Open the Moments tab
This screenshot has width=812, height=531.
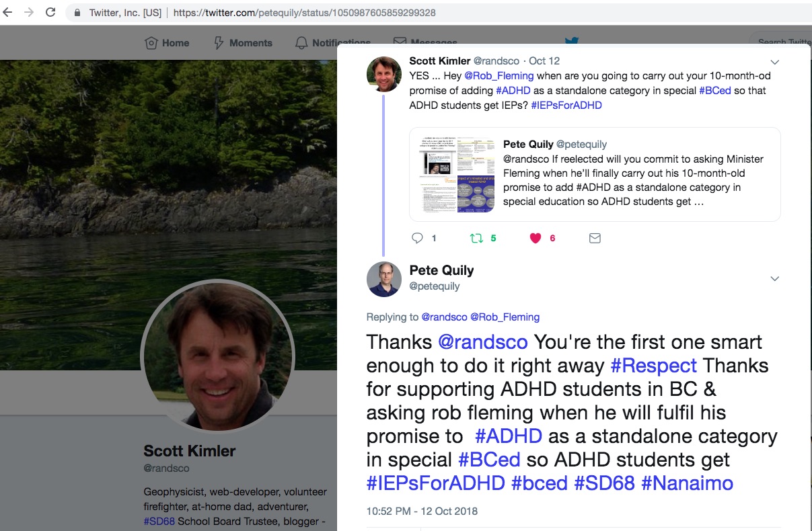point(243,43)
